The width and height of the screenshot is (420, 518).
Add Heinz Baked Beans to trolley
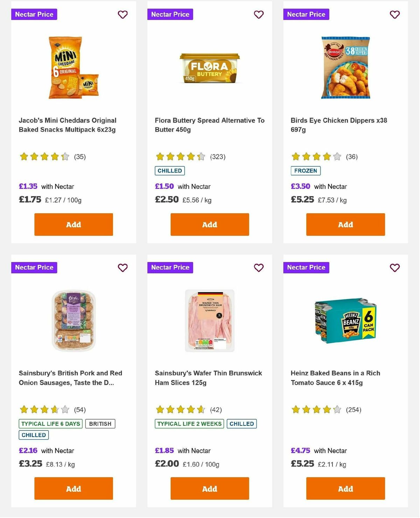click(345, 488)
